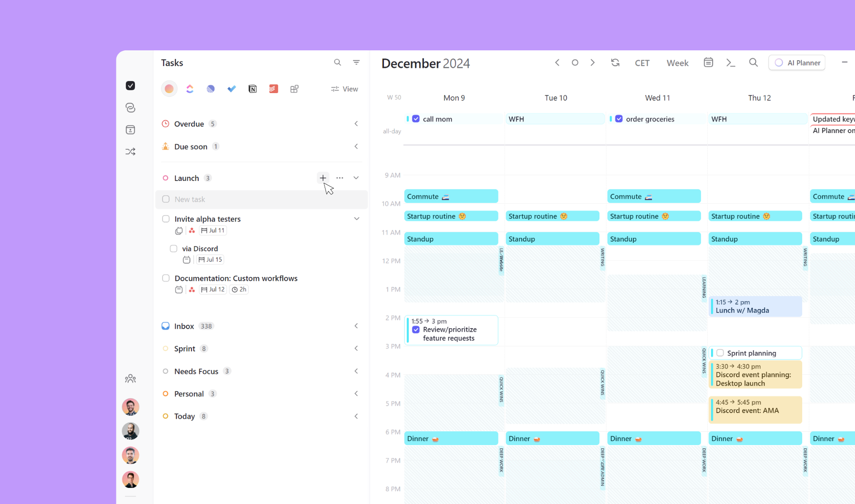Change the CET timezone
Viewport: 855px width, 504px height.
click(x=642, y=63)
